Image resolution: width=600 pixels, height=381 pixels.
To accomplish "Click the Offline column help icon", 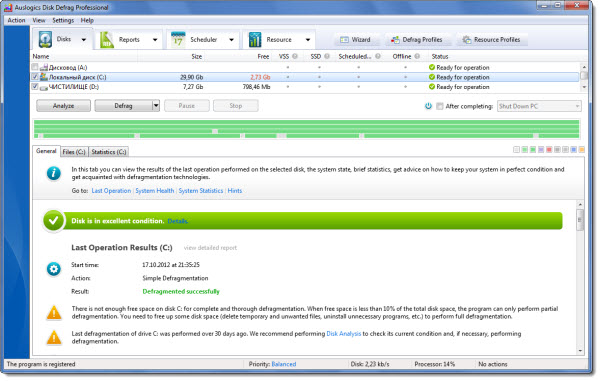I will pos(417,56).
